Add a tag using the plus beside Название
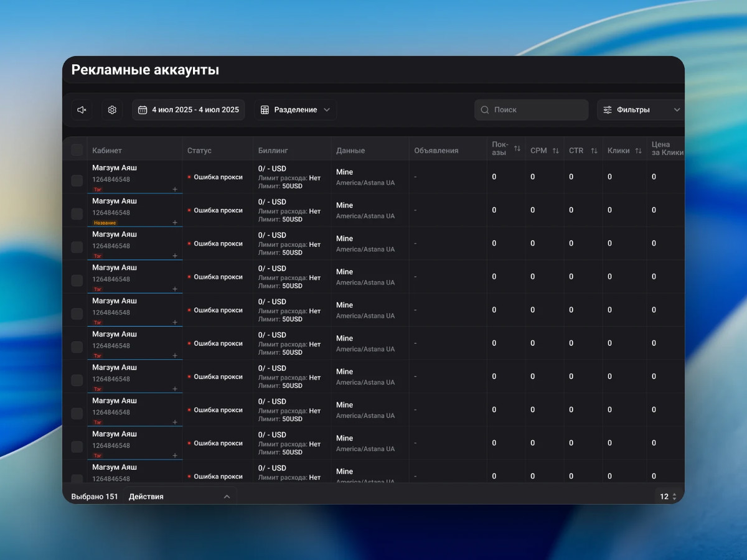The image size is (747, 560). pos(175,223)
